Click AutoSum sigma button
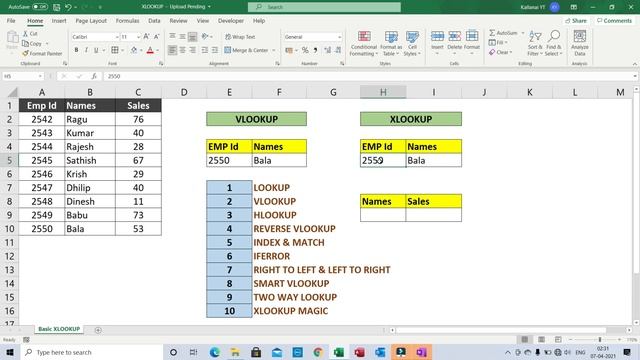640x360 pixels. [x=503, y=33]
